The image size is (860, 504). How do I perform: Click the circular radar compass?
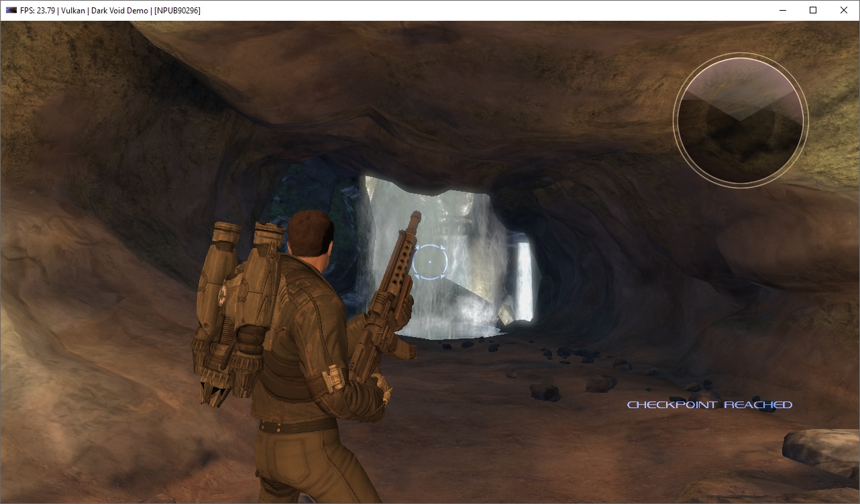coord(741,121)
